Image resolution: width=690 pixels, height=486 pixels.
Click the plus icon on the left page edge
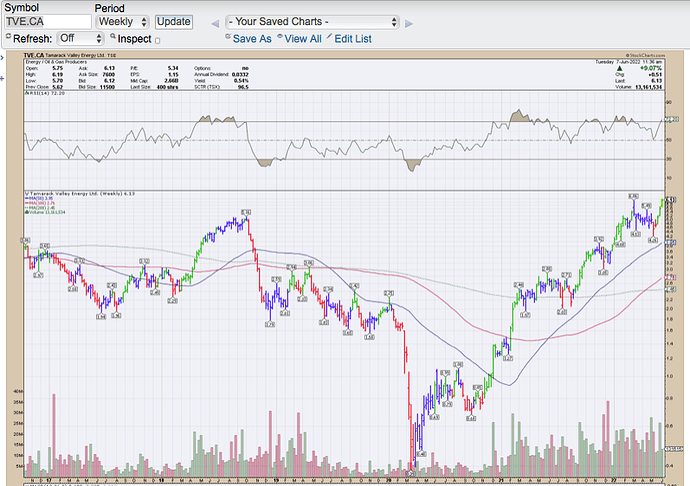click(2, 79)
